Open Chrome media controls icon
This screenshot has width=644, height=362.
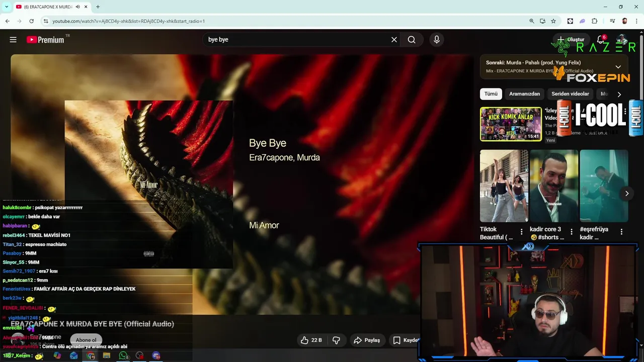(x=612, y=21)
